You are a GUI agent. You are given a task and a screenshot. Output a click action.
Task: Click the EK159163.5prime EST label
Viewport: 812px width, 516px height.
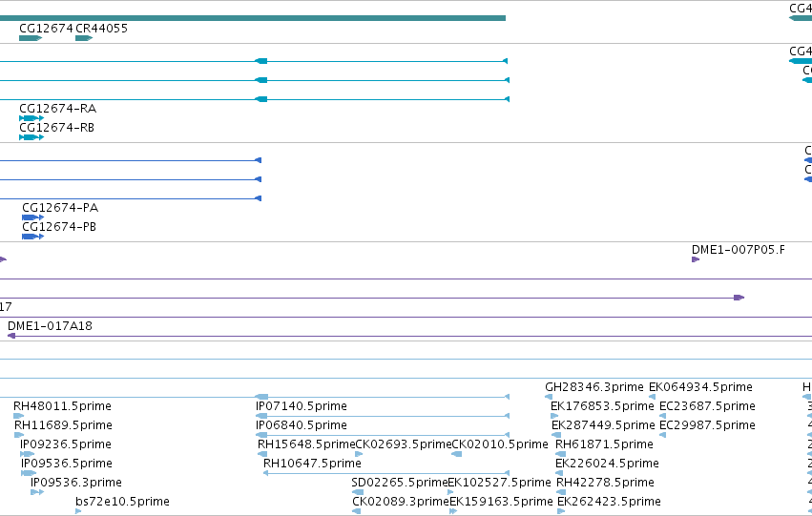(x=501, y=502)
